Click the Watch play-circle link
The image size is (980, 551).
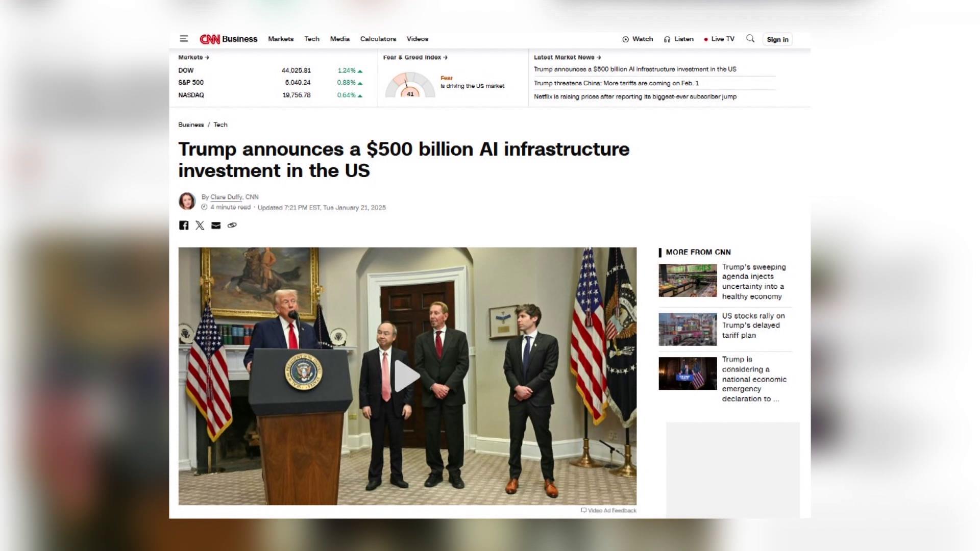638,39
